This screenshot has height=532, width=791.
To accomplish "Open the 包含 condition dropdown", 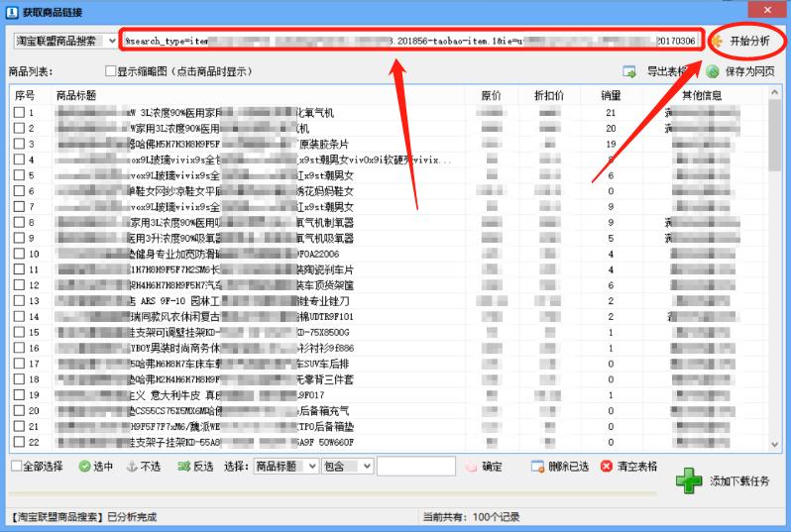I will coord(348,467).
